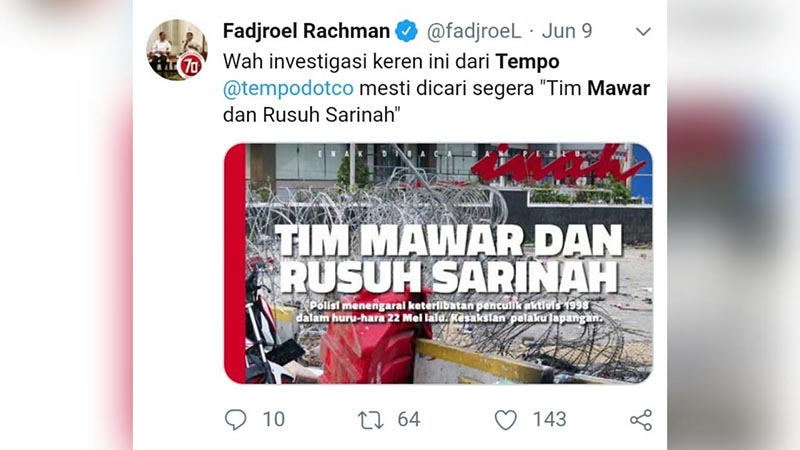The height and width of the screenshot is (450, 800).
Task: Click the like count 143
Action: (550, 419)
